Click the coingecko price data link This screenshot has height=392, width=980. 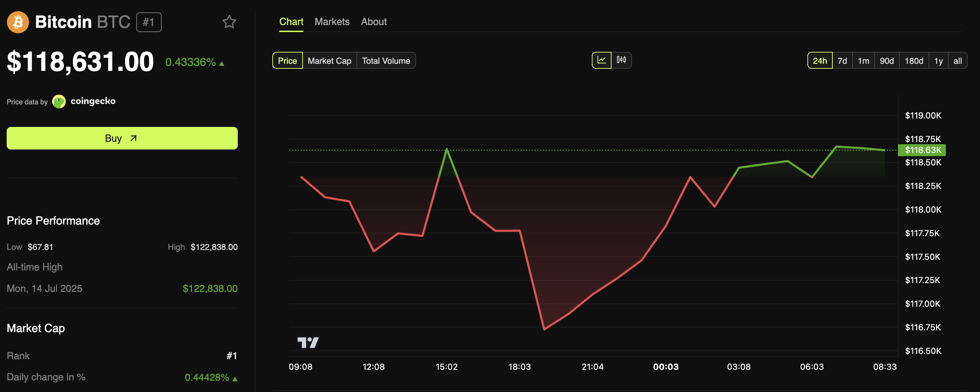click(x=93, y=101)
